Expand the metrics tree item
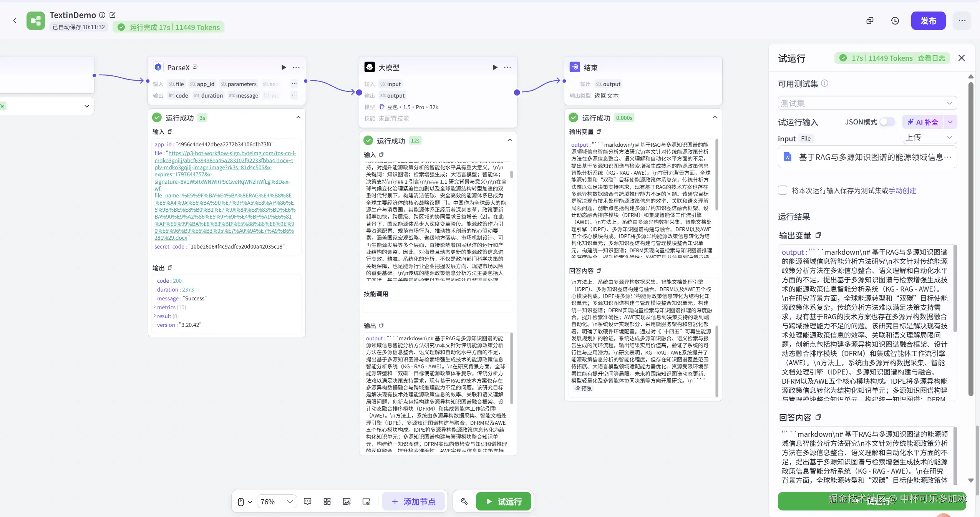 pyautogui.click(x=155, y=307)
